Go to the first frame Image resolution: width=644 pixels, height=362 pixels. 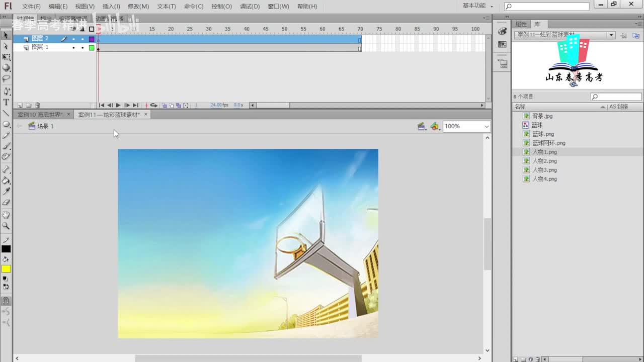click(x=101, y=106)
